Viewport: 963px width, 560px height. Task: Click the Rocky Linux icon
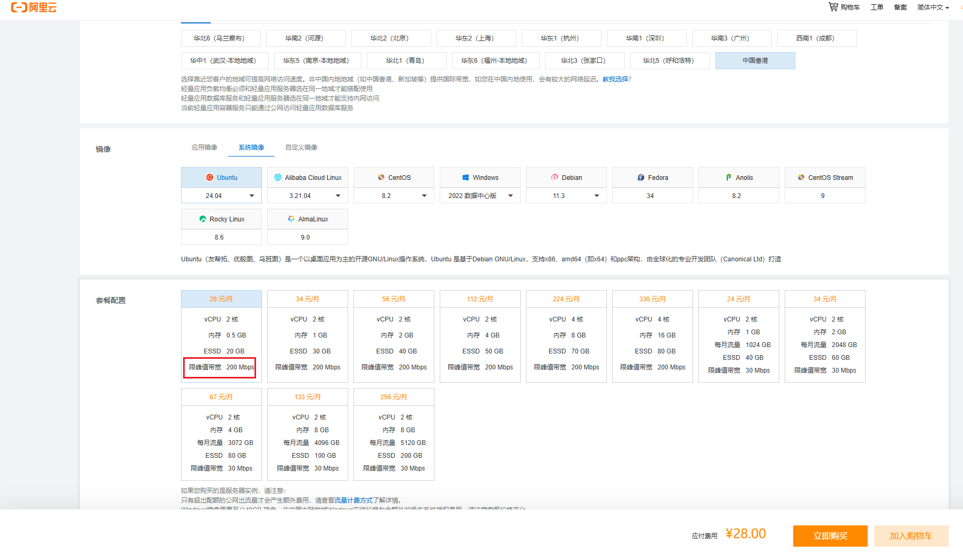click(203, 219)
